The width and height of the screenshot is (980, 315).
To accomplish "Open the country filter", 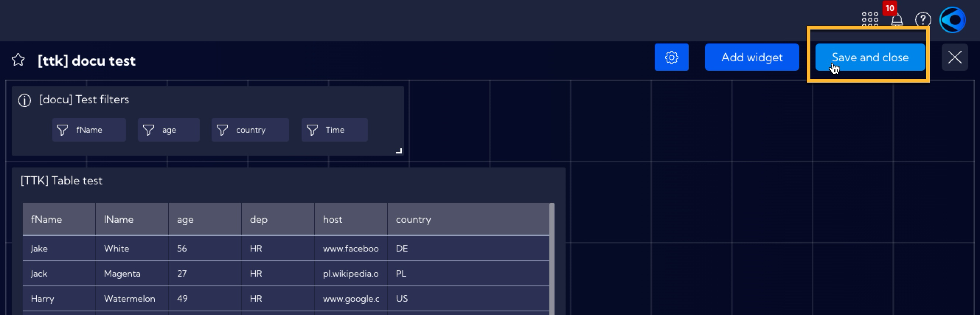I will point(250,130).
